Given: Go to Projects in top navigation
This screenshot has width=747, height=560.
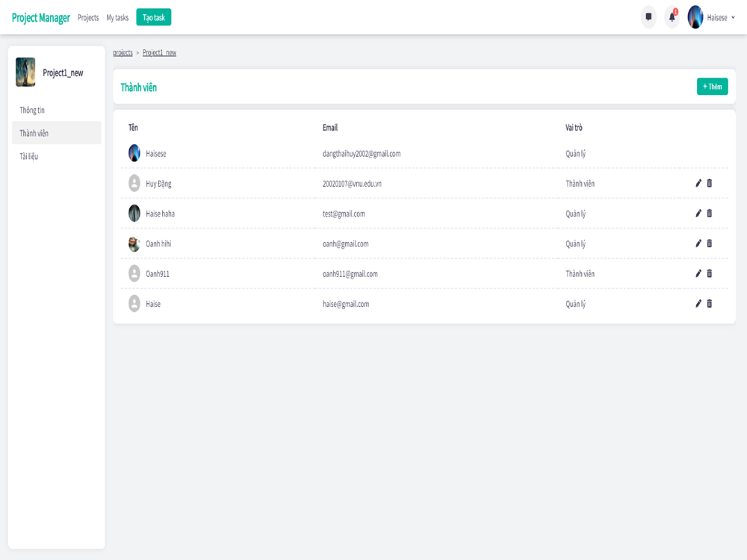Looking at the screenshot, I should 88,18.
